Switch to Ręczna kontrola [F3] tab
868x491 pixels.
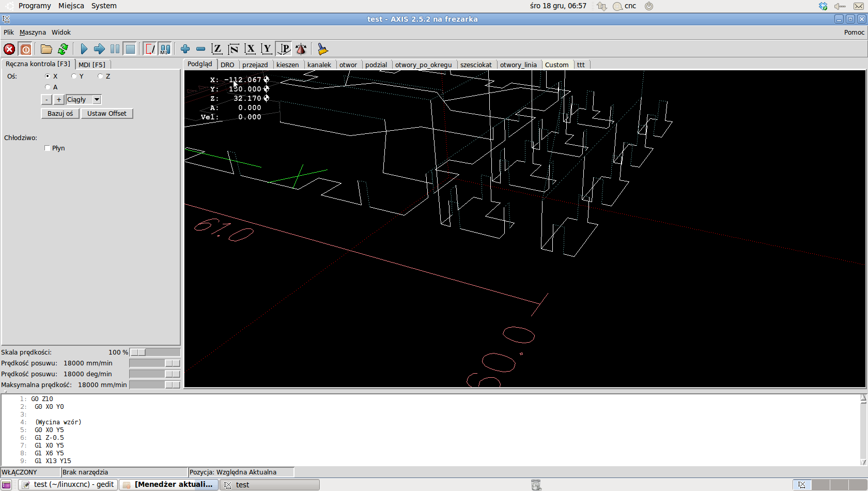tap(38, 64)
